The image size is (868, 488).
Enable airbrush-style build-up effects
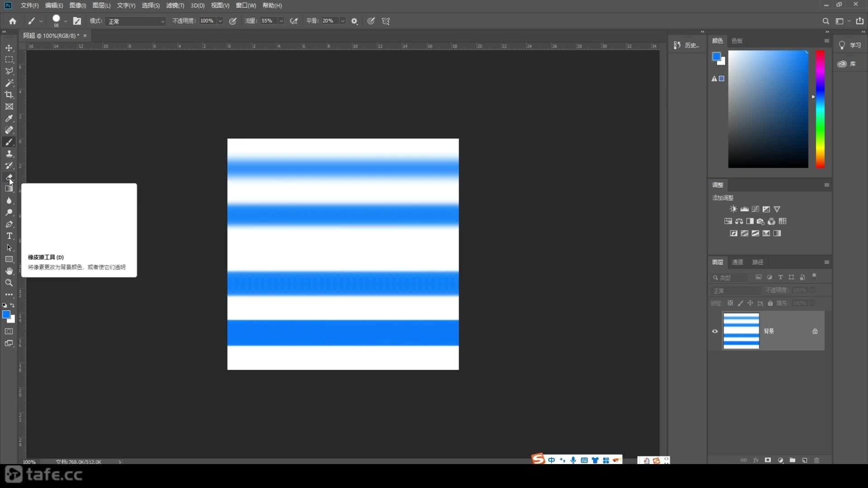click(294, 21)
